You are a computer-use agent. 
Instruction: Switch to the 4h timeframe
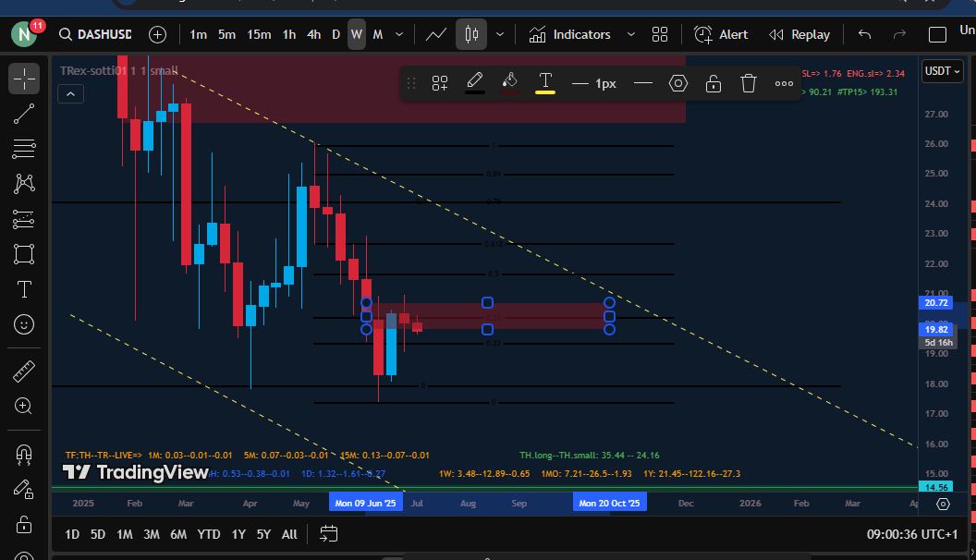click(313, 34)
